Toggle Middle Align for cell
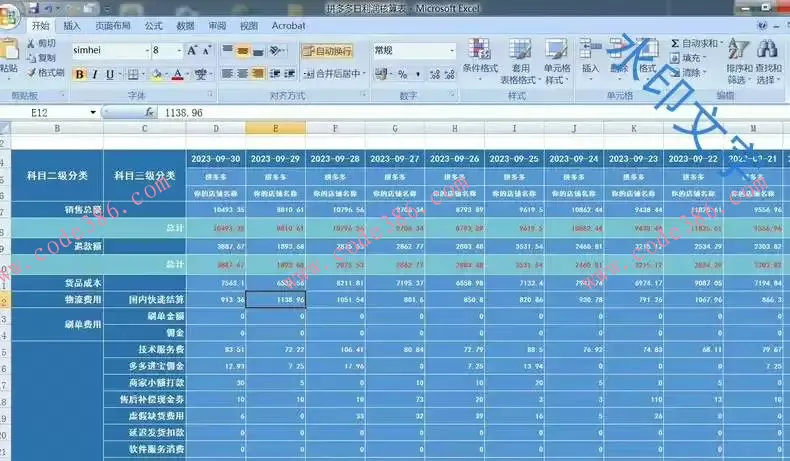The width and height of the screenshot is (790, 461). pyautogui.click(x=243, y=50)
